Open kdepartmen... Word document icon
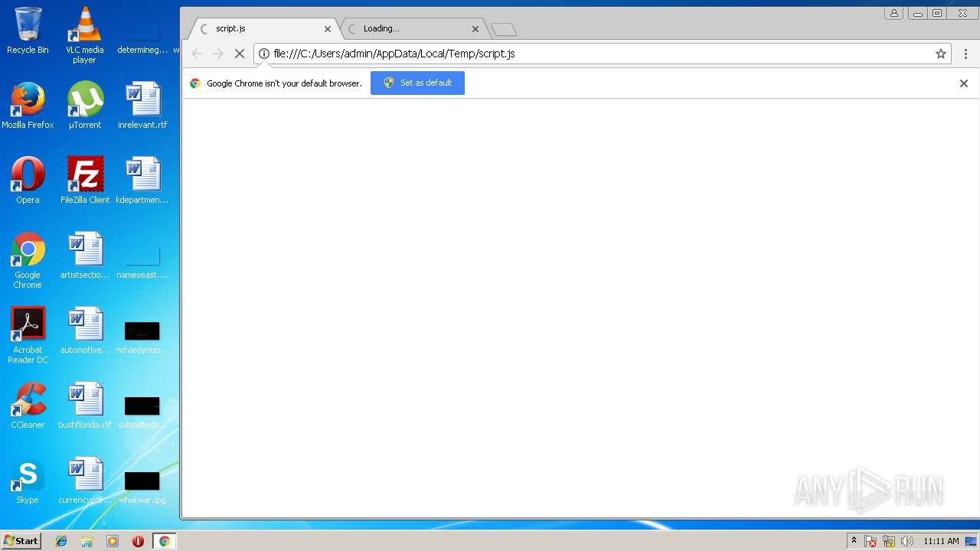This screenshot has width=980, height=551. click(x=142, y=181)
